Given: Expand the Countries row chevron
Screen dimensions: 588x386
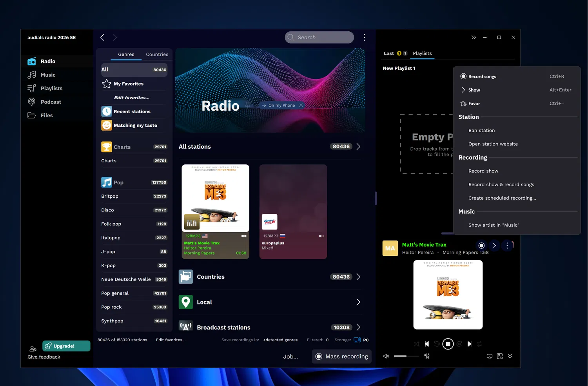Looking at the screenshot, I should pyautogui.click(x=358, y=277).
